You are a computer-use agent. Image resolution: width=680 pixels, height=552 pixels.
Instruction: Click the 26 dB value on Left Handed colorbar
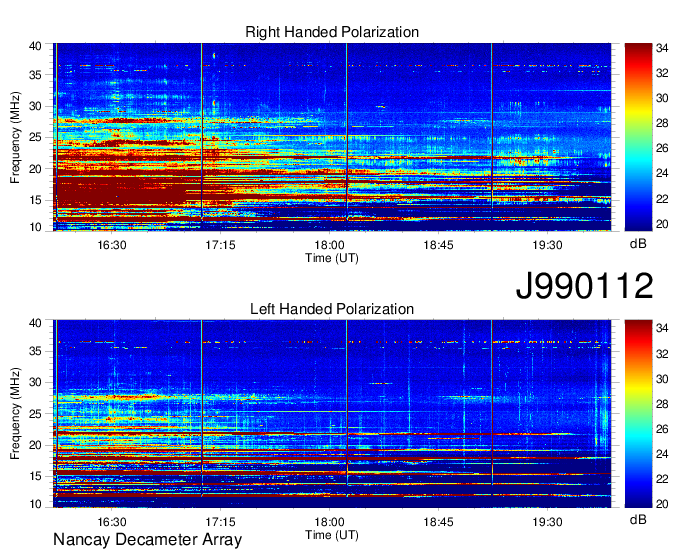pos(662,429)
